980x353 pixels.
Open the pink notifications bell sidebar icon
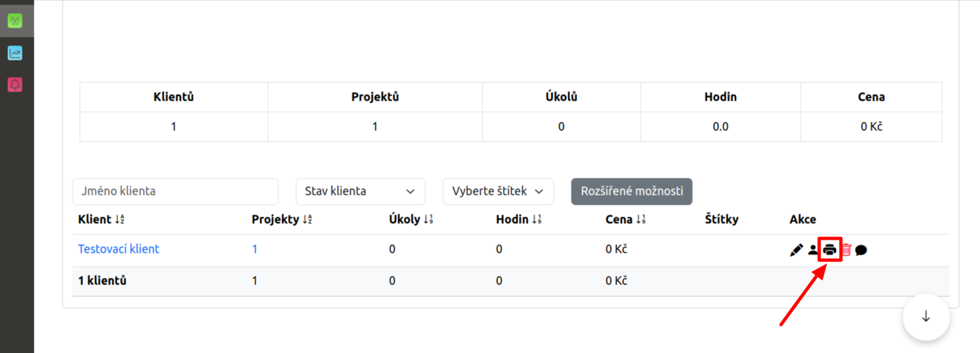pos(15,84)
